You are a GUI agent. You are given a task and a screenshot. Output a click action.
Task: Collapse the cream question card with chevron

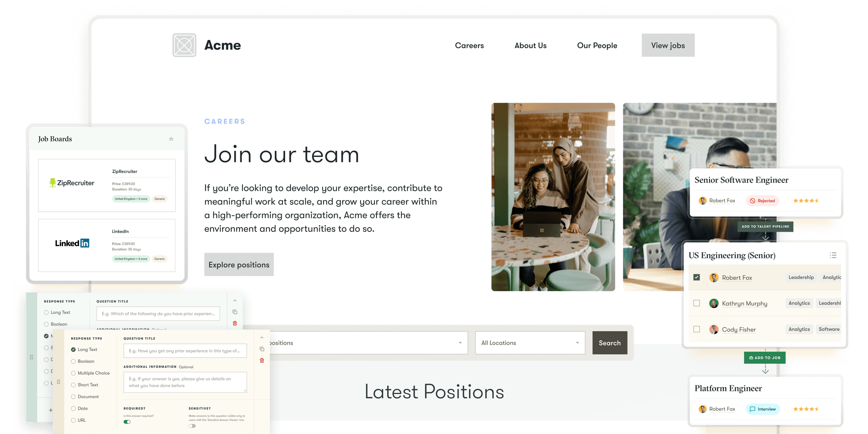tap(262, 338)
